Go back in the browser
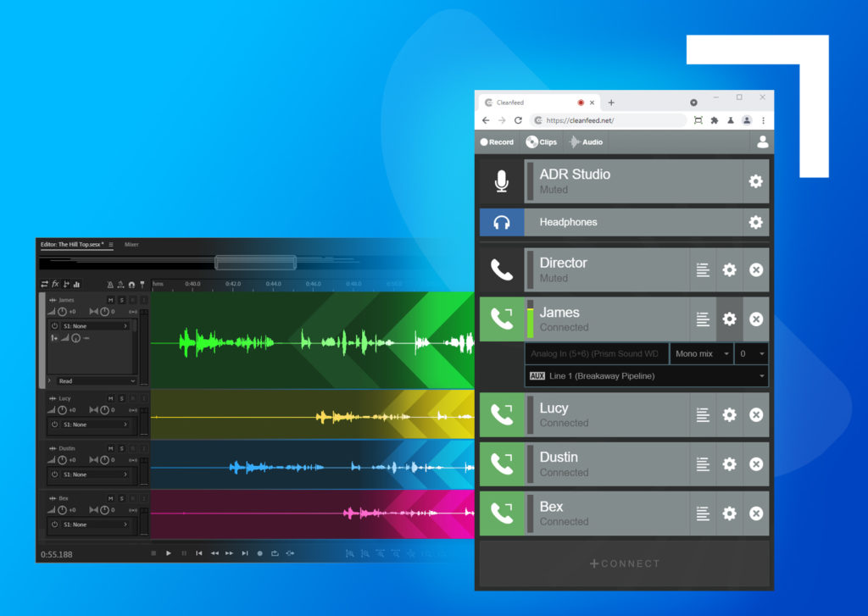Image resolution: width=868 pixels, height=616 pixels. 486,120
